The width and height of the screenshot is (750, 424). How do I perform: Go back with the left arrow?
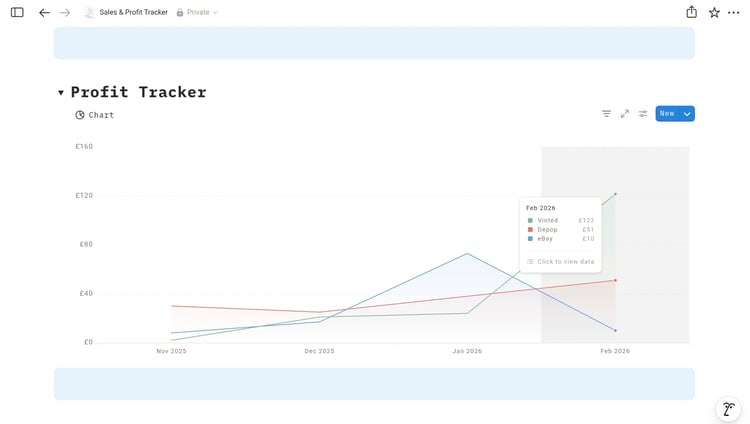[x=44, y=13]
